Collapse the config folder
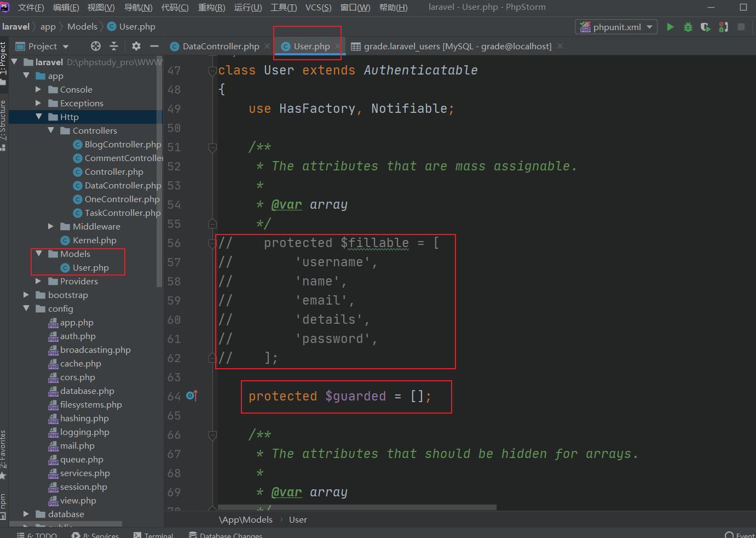Image resolution: width=756 pixels, height=538 pixels. coord(26,308)
